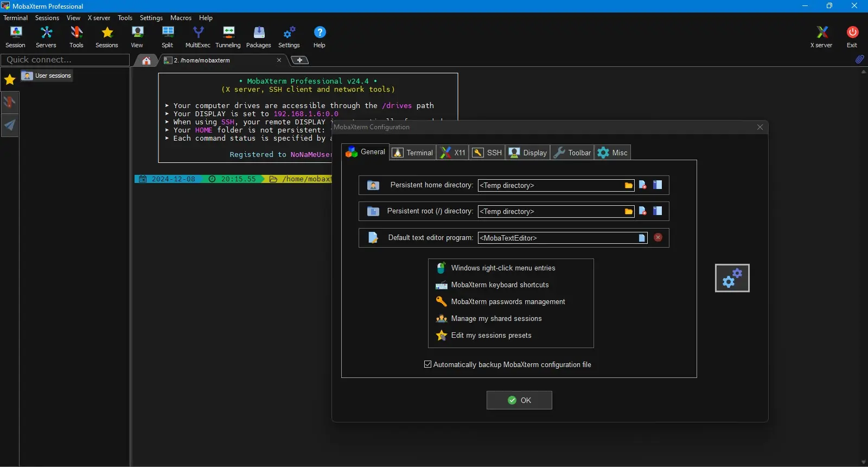Open the MultiExec toolbar tool
Image resolution: width=868 pixels, height=467 pixels.
[197, 37]
